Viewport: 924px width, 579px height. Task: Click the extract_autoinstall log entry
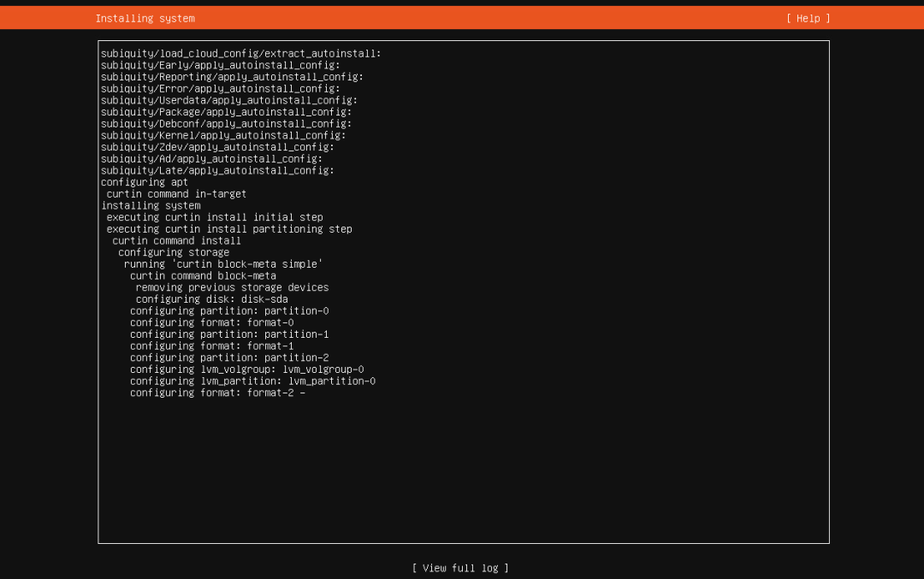click(x=240, y=53)
